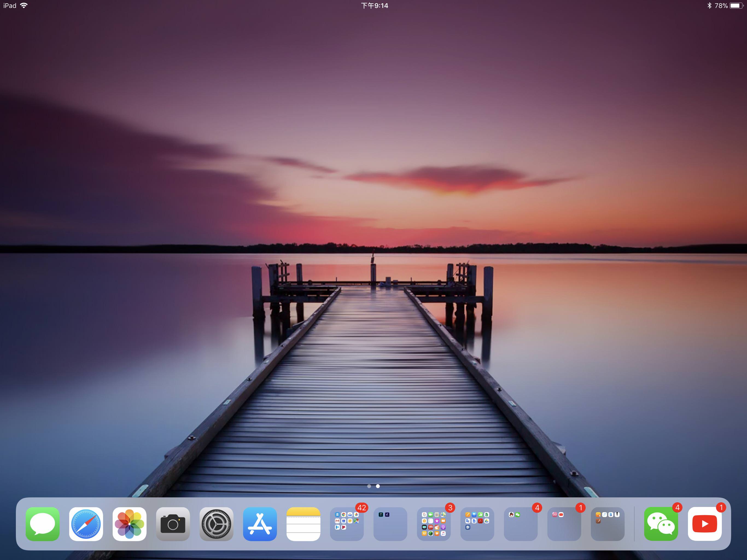Expand the Google apps folder with 42 badge
The height and width of the screenshot is (560, 747).
(x=347, y=524)
